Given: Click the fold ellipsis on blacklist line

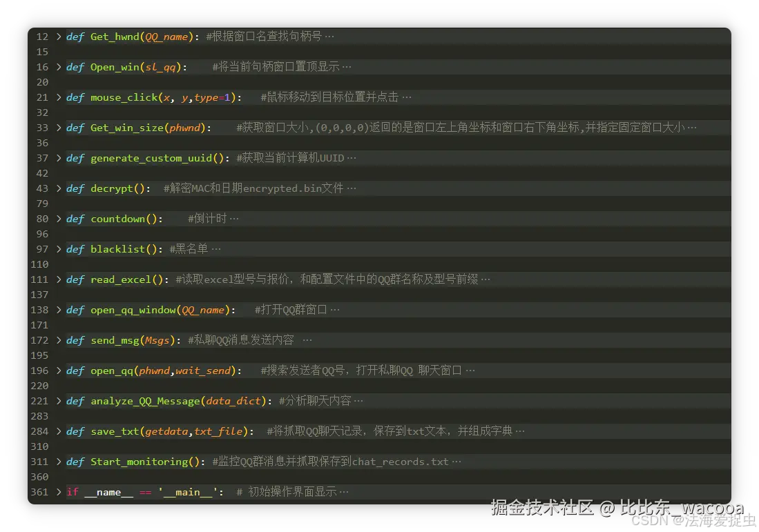Looking at the screenshot, I should pos(216,249).
